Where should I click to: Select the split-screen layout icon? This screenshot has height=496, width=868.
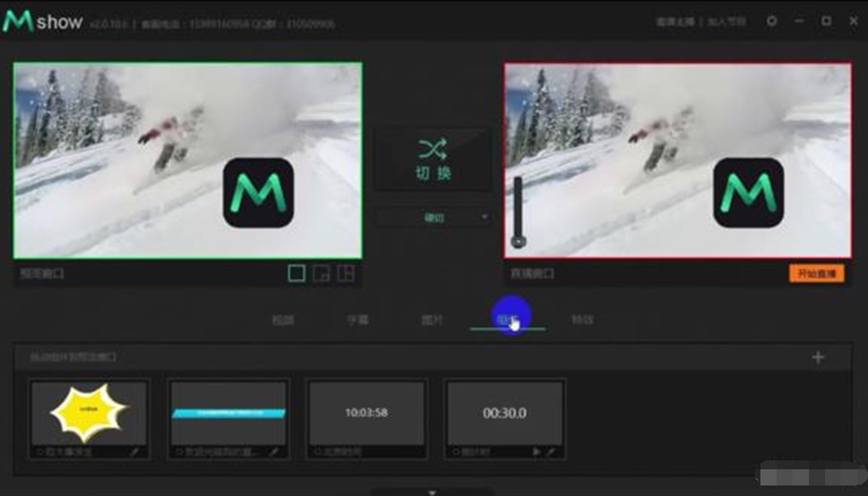point(346,273)
